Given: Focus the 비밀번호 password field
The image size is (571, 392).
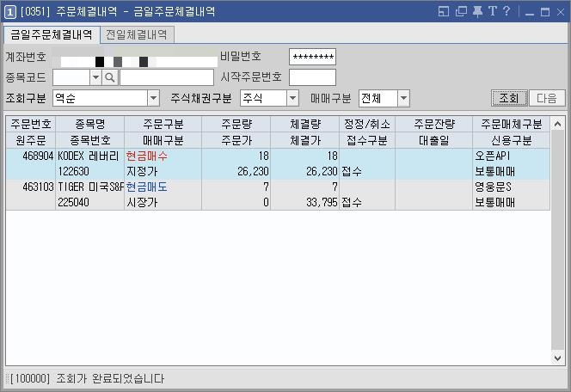Looking at the screenshot, I should [312, 57].
